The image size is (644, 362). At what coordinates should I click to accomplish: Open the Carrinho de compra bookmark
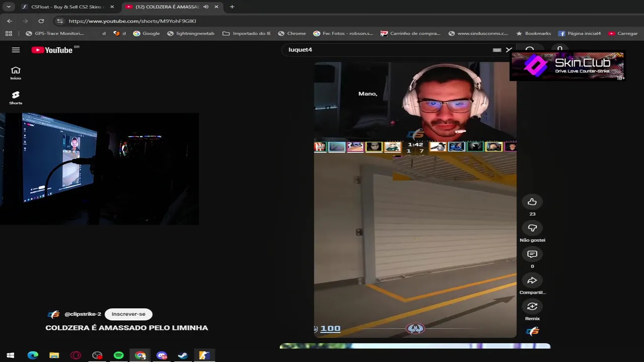point(411,33)
